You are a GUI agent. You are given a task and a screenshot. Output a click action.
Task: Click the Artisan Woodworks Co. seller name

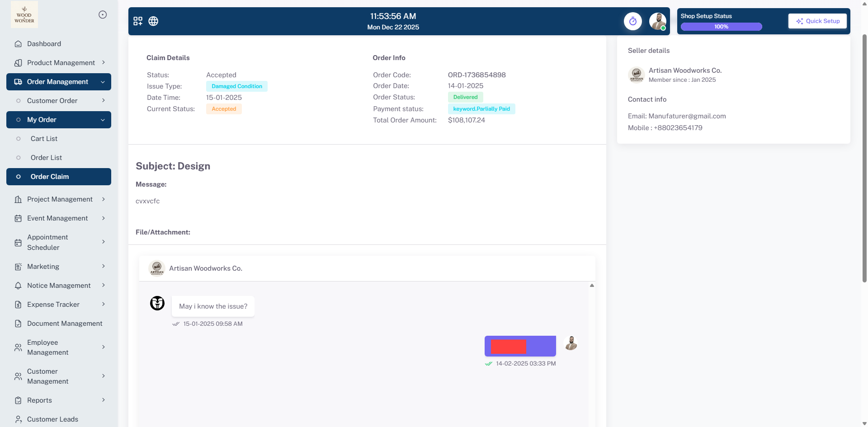(x=685, y=70)
